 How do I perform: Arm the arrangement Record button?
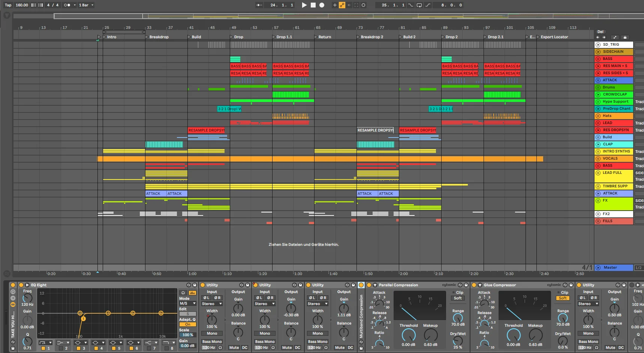point(322,5)
